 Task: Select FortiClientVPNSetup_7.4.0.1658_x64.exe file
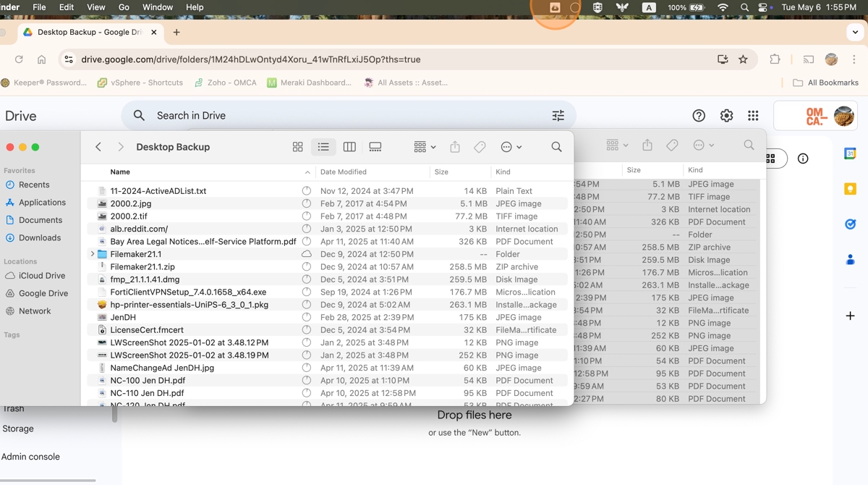pos(188,292)
